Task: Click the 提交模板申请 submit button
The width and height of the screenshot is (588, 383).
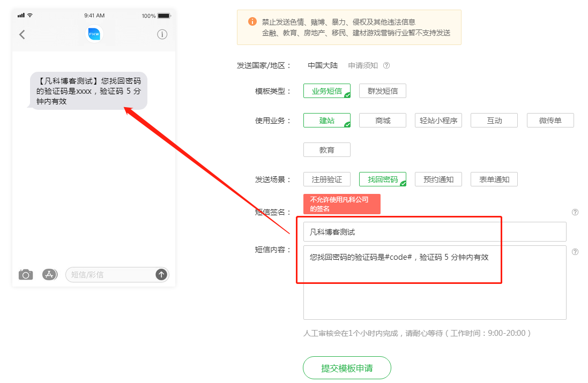Action: pyautogui.click(x=347, y=367)
